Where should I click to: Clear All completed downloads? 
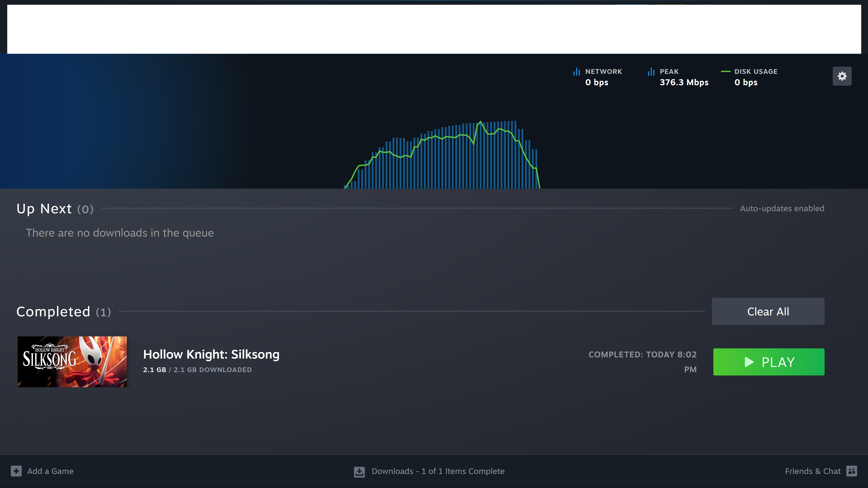[x=768, y=311]
